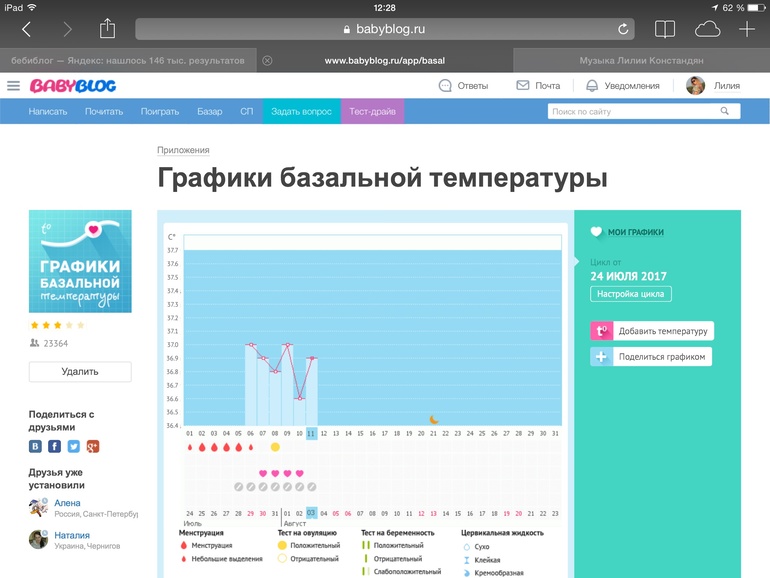Share via VK icon
Image resolution: width=770 pixels, height=578 pixels.
coord(36,446)
